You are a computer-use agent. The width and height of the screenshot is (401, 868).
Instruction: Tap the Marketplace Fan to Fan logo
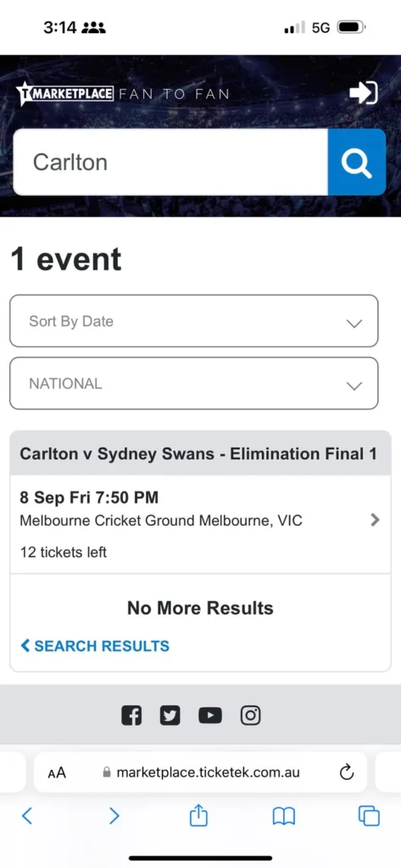coord(122,93)
